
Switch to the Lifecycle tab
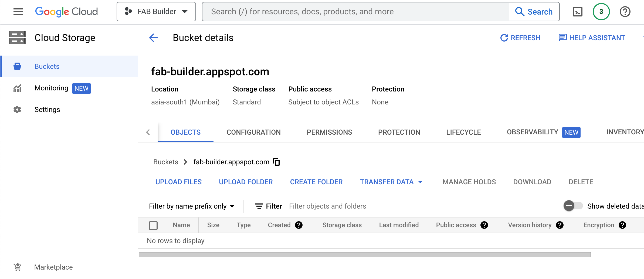pos(463,132)
